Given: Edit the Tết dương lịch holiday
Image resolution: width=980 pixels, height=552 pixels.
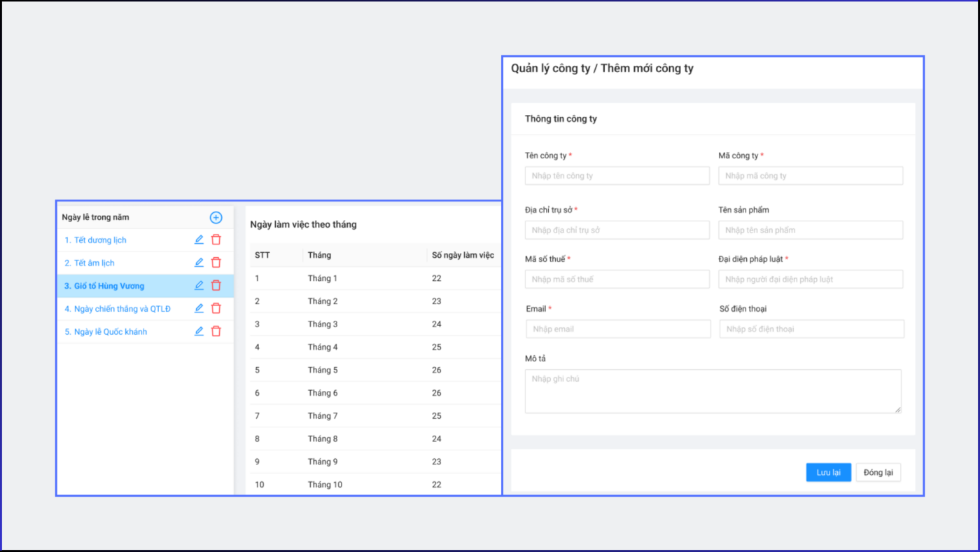Looking at the screenshot, I should pyautogui.click(x=199, y=240).
